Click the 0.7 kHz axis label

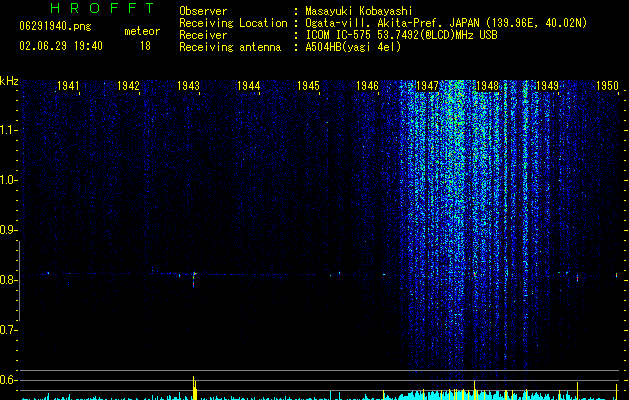(8, 330)
